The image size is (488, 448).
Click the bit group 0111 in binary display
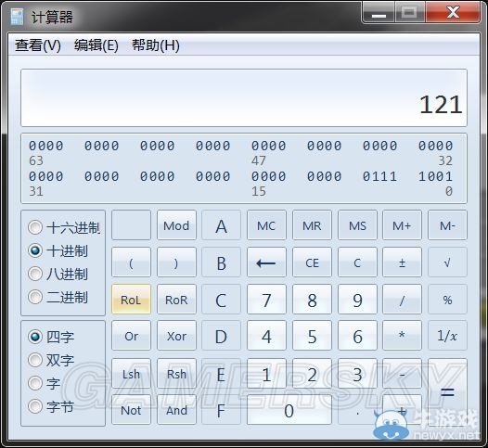point(379,176)
